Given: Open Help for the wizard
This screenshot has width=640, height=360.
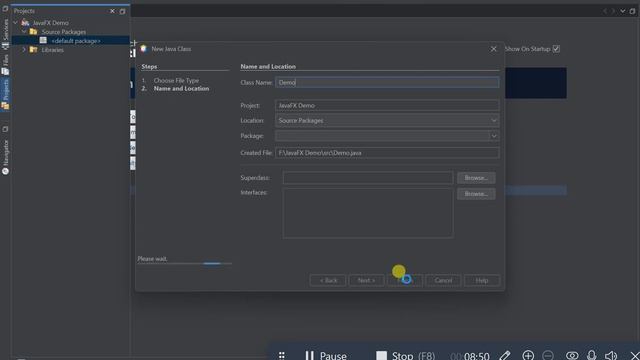Looking at the screenshot, I should click(482, 280).
